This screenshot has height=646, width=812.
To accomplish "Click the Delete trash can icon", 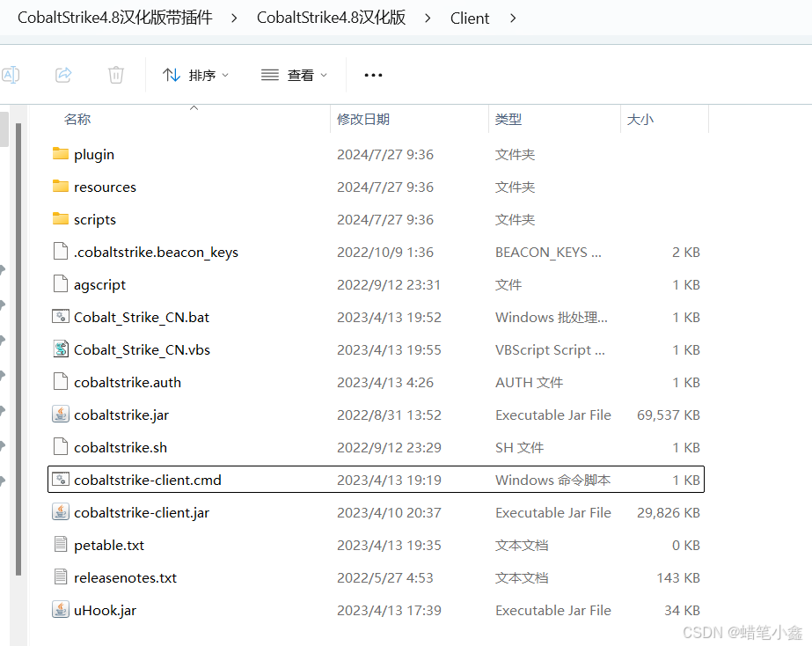I will point(116,75).
